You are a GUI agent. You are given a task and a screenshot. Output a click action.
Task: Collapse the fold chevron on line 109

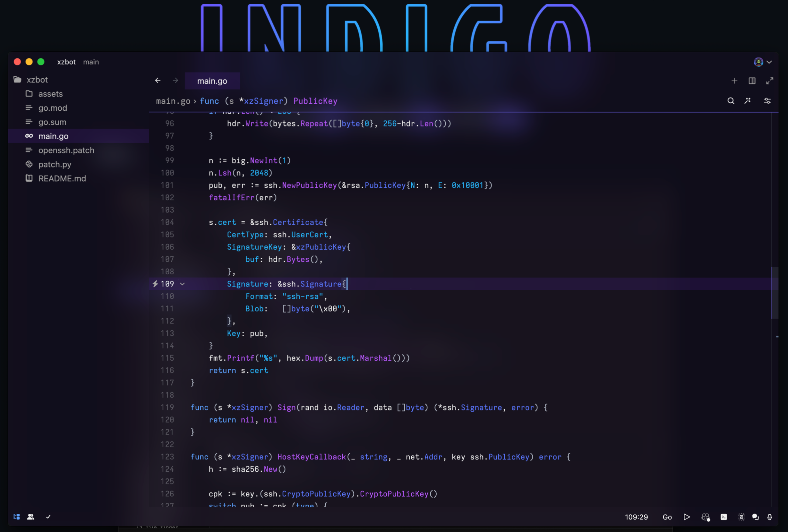[182, 284]
